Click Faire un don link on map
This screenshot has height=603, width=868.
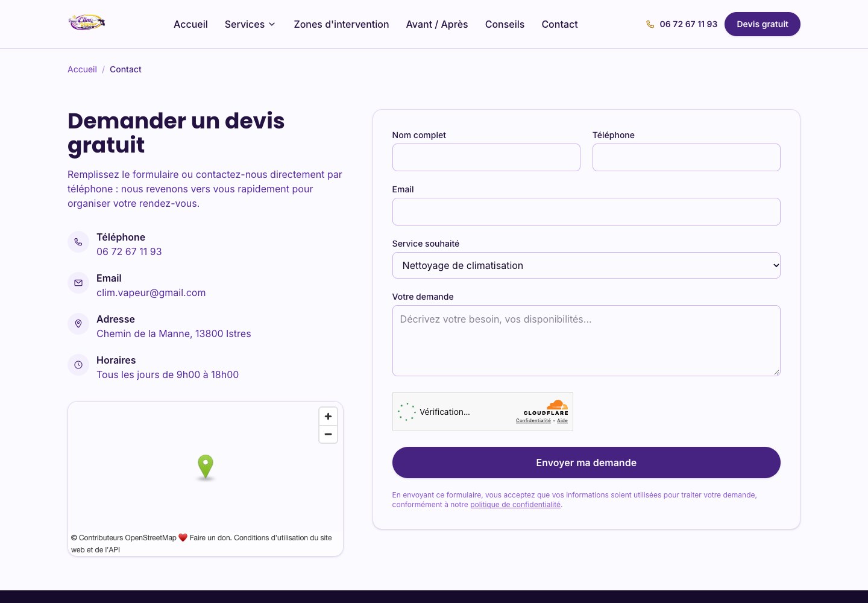[x=210, y=538]
